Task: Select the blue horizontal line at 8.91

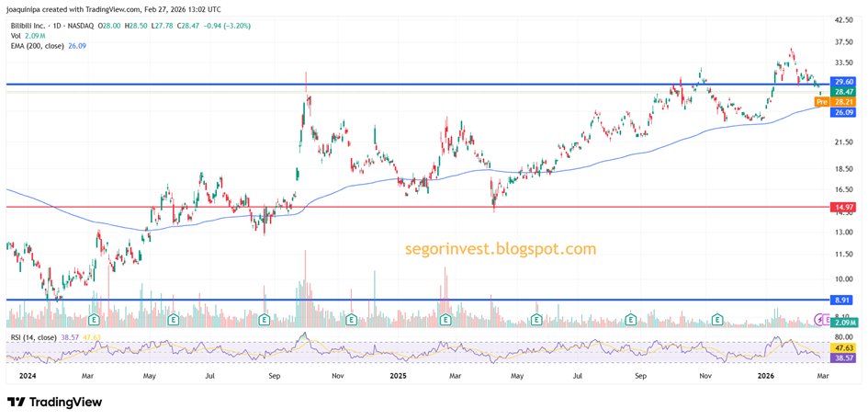Action: click(418, 300)
